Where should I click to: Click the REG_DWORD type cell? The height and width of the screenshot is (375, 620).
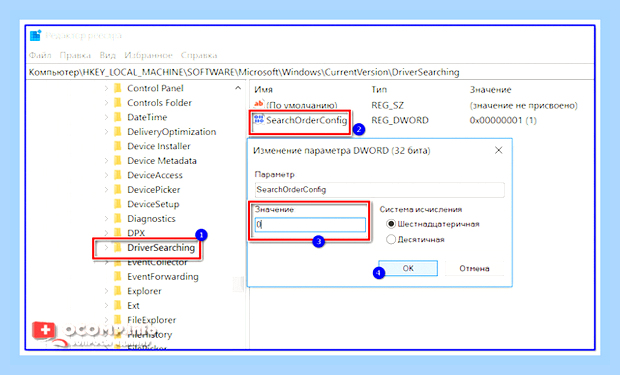(x=400, y=120)
